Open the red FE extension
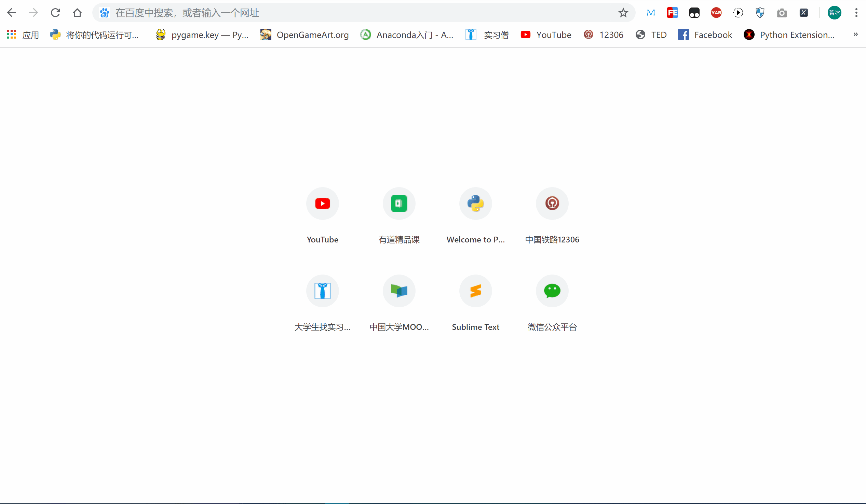This screenshot has width=866, height=504. pos(673,13)
